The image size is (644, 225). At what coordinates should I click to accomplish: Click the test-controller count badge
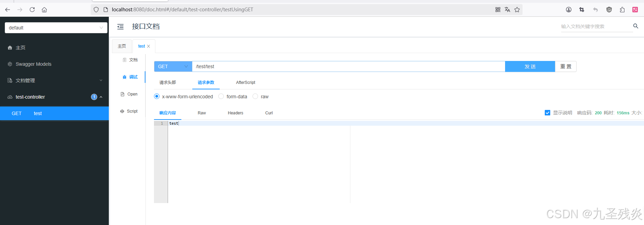coord(94,97)
